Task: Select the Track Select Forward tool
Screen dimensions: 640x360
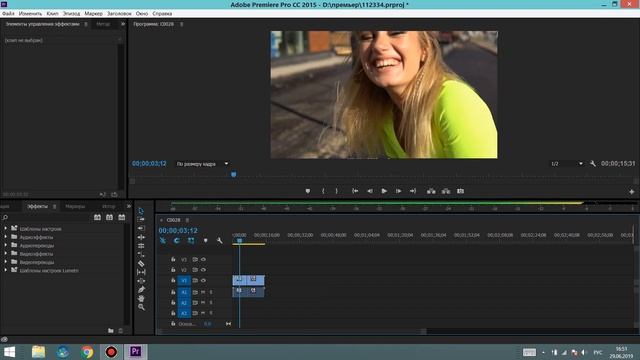Action: click(141, 220)
